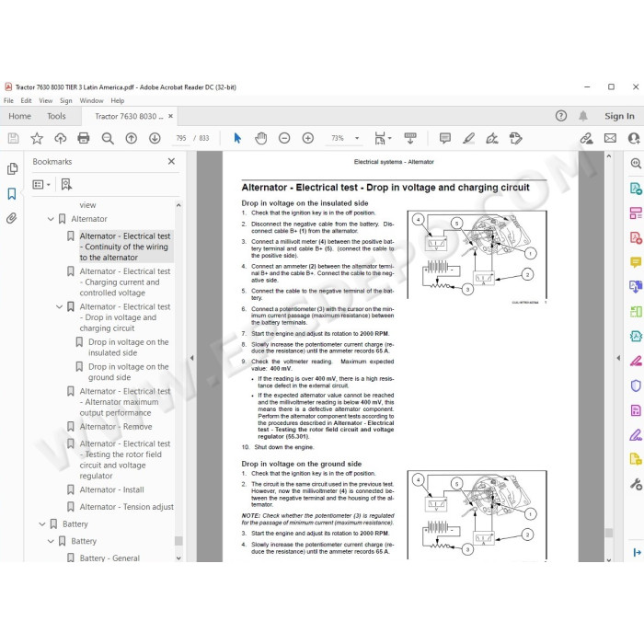Open the Help menu
The image size is (644, 644).
[118, 100]
